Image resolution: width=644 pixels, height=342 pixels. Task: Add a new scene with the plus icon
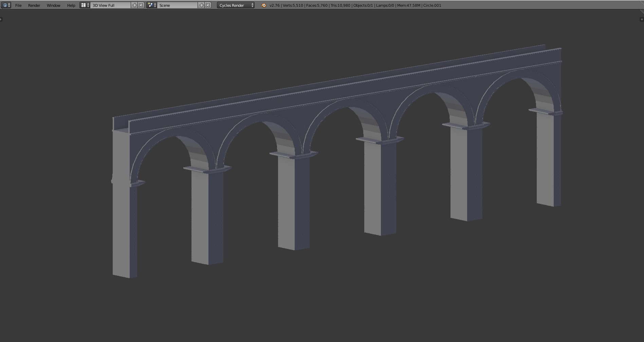pos(202,5)
